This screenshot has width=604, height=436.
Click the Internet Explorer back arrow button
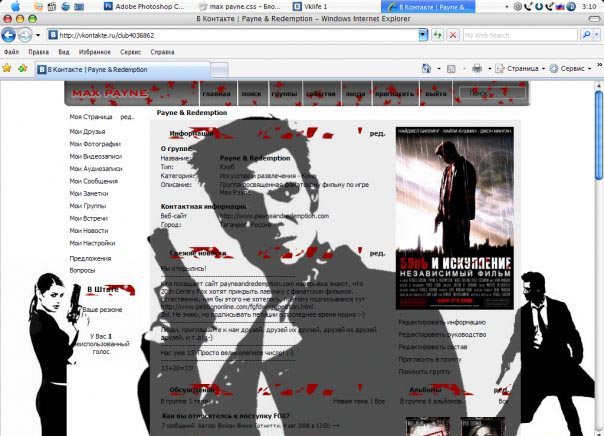click(x=8, y=35)
